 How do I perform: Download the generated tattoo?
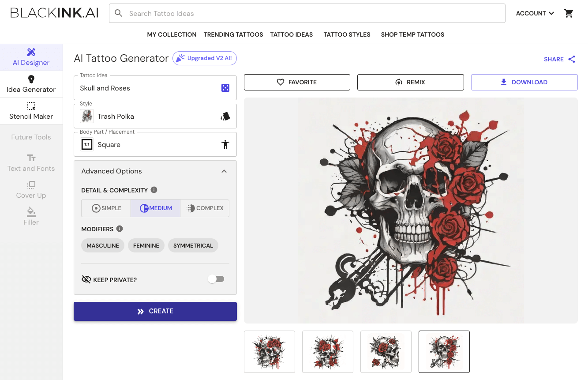(x=524, y=82)
